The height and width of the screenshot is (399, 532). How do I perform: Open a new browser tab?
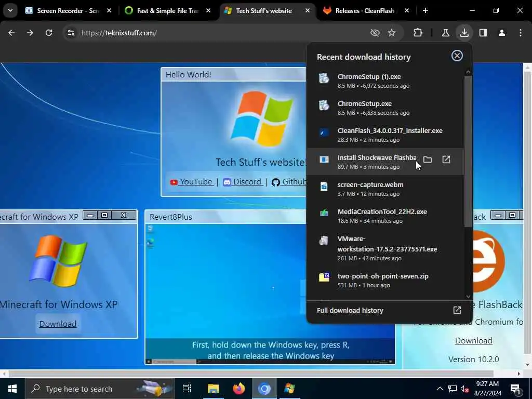point(425,10)
